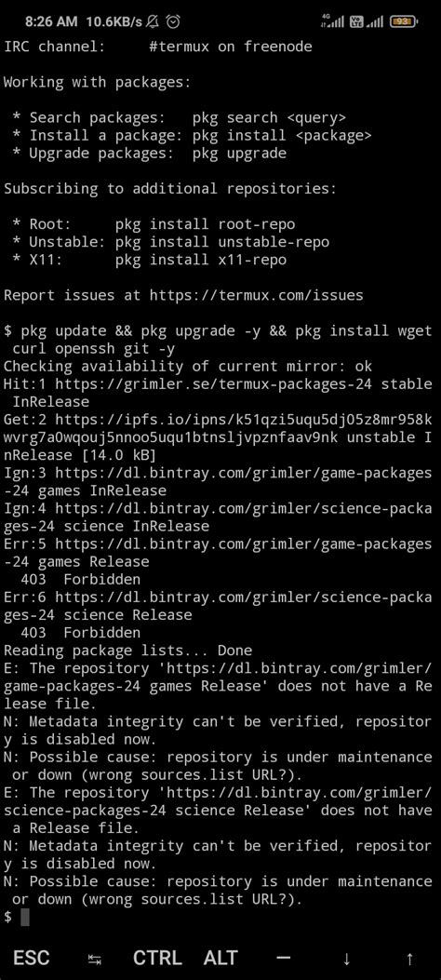Tap the battery level indicator
441x980 pixels.
click(x=403, y=22)
